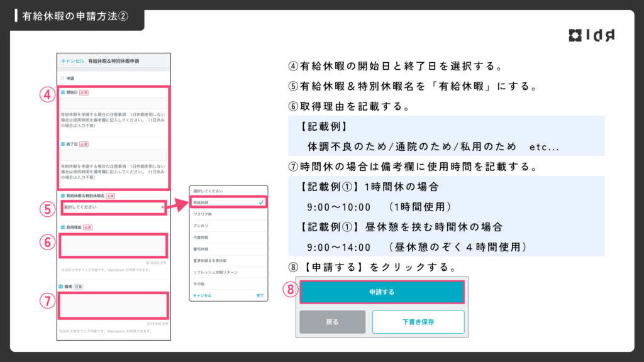The width and height of the screenshot is (644, 362).
Task: Click the 申請 document icon in the form
Action: (62, 79)
